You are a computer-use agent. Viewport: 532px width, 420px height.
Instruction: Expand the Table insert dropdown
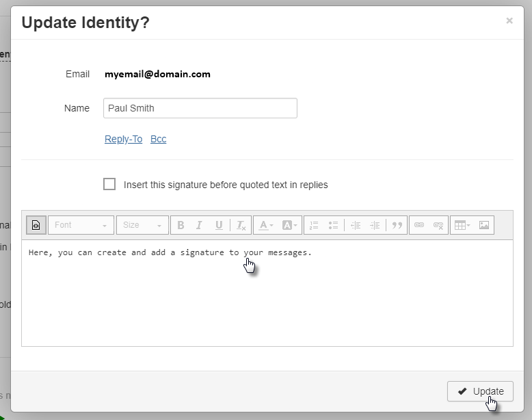tap(462, 225)
